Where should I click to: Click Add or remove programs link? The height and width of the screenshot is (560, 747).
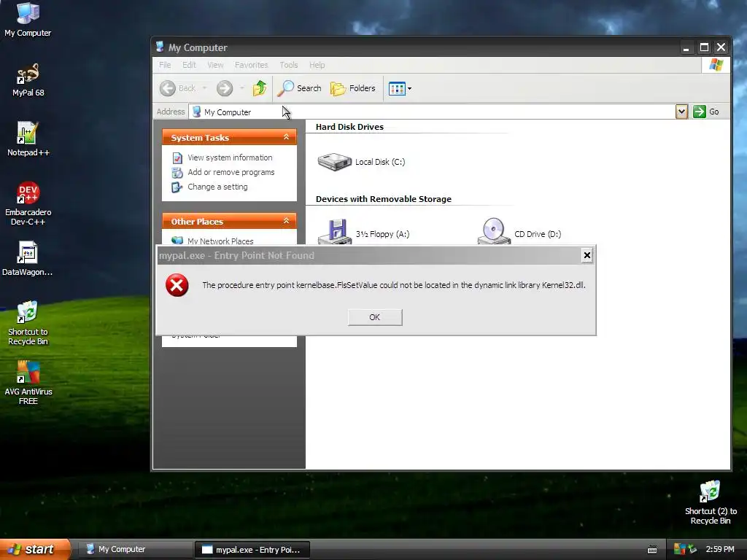pos(231,172)
